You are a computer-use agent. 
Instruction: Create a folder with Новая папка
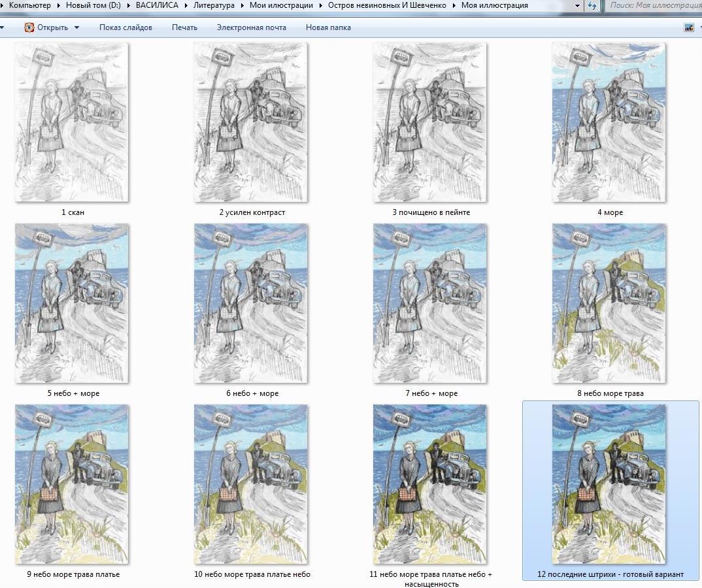328,27
